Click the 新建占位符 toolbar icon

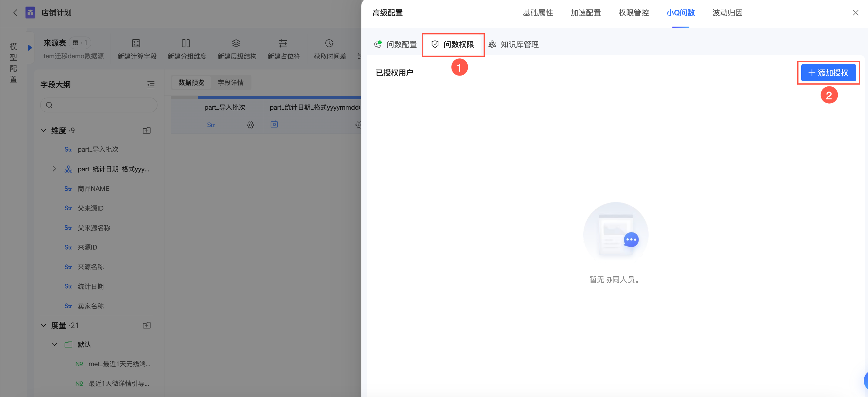283,44
